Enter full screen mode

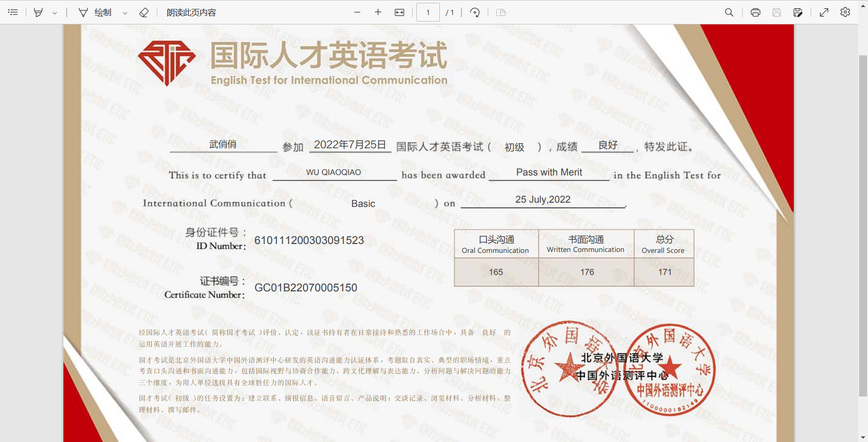click(x=824, y=12)
